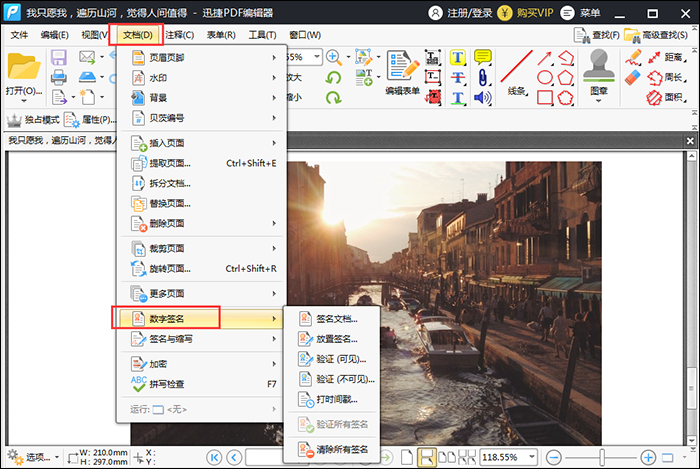This screenshot has height=469, width=700.
Task: Select the file attachment paperclip tool
Action: (x=483, y=77)
